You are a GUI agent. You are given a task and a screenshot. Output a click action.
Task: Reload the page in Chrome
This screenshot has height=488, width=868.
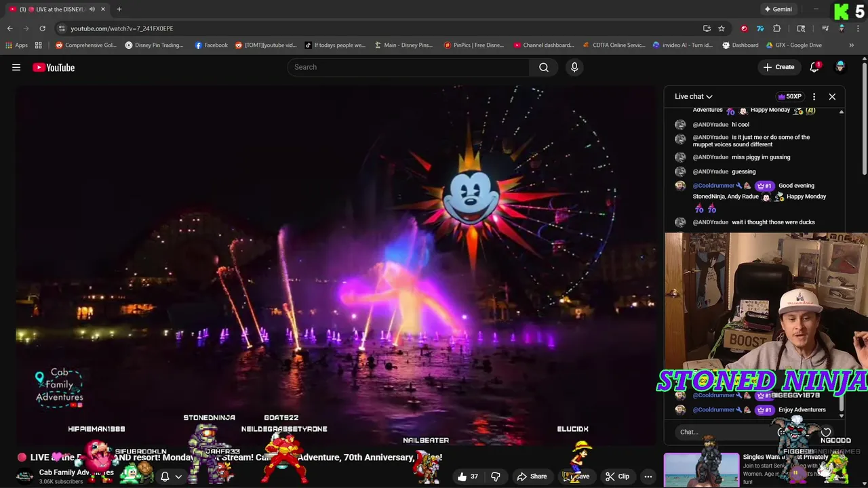(42, 28)
